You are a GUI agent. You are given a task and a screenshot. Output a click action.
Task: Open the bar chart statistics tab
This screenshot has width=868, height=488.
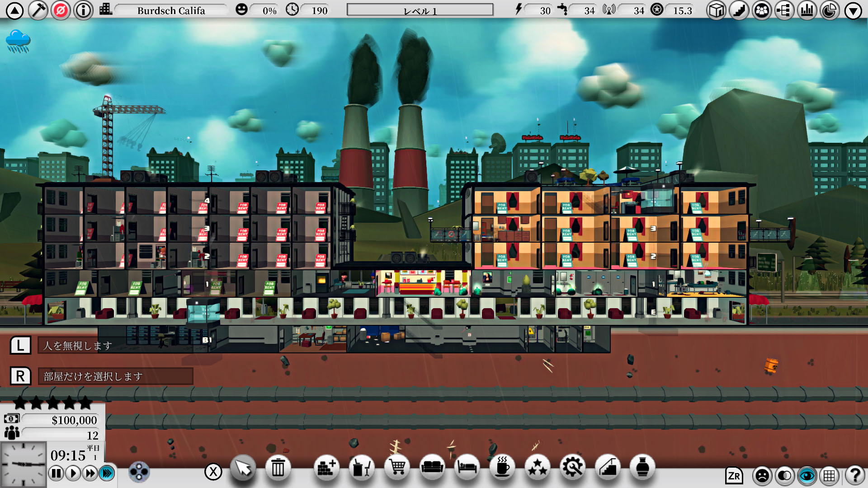[x=807, y=10]
